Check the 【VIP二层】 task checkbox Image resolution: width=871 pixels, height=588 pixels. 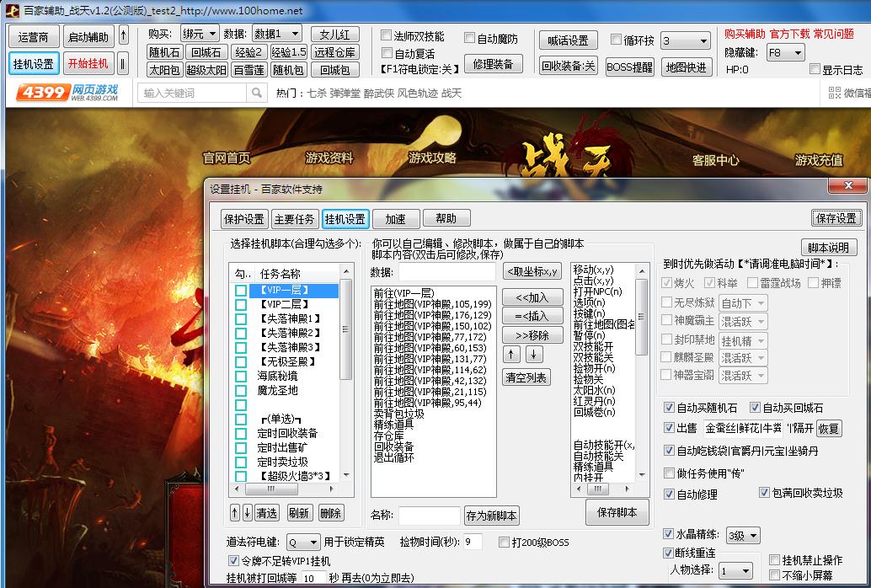click(241, 305)
